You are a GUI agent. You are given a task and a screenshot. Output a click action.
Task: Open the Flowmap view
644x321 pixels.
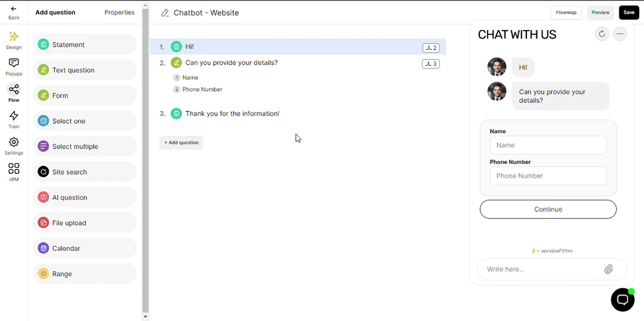566,12
